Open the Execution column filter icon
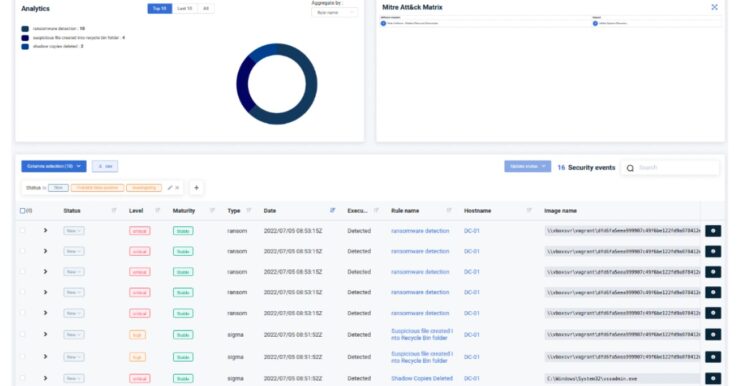This screenshot has height=386, width=738. pos(376,210)
